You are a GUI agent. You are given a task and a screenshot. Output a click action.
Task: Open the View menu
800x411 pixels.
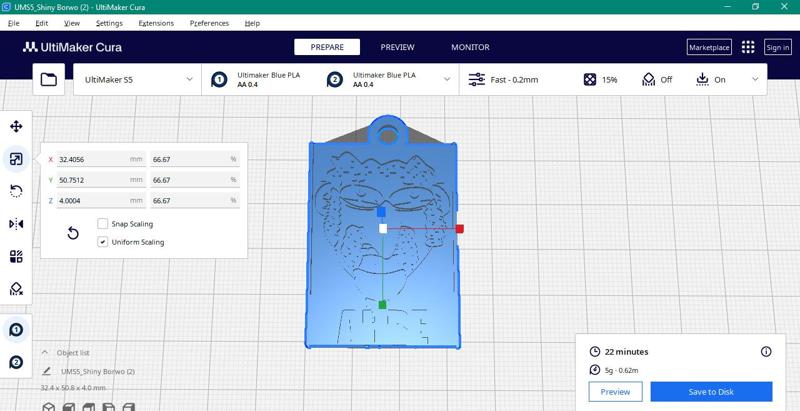(x=72, y=23)
